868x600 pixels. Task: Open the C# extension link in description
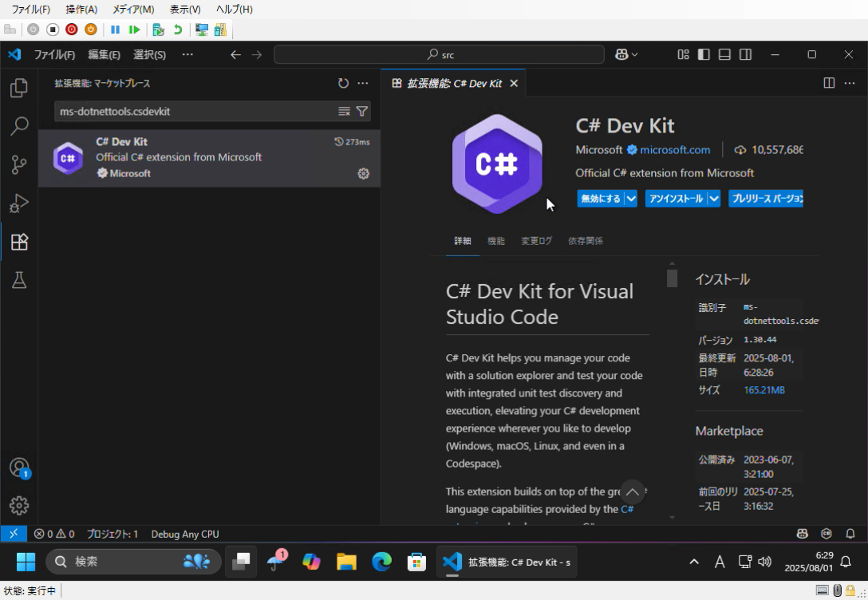pos(627,509)
